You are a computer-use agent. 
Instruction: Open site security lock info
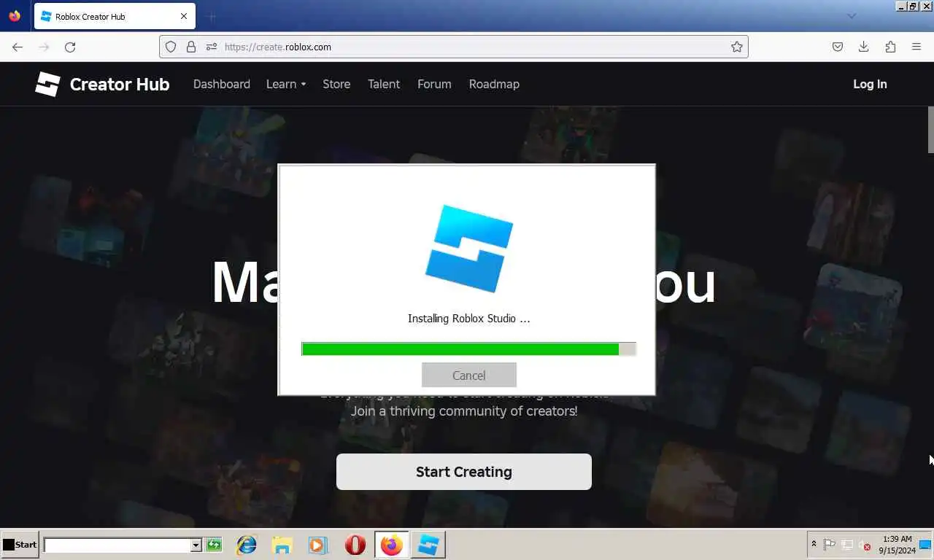pos(191,47)
